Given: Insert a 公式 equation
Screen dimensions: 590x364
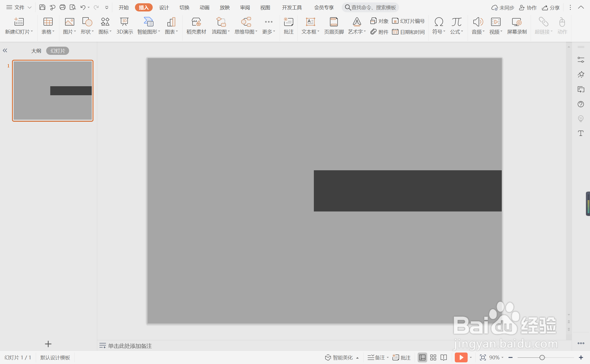Looking at the screenshot, I should tap(456, 22).
